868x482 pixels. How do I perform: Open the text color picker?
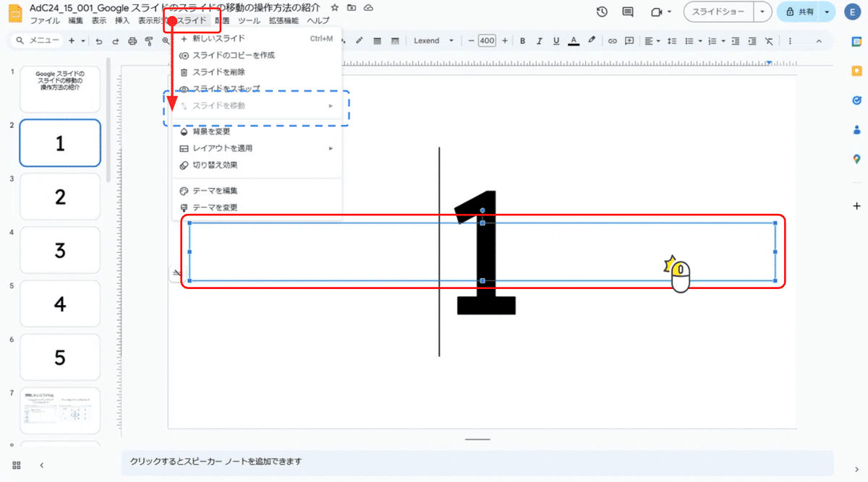click(x=573, y=40)
